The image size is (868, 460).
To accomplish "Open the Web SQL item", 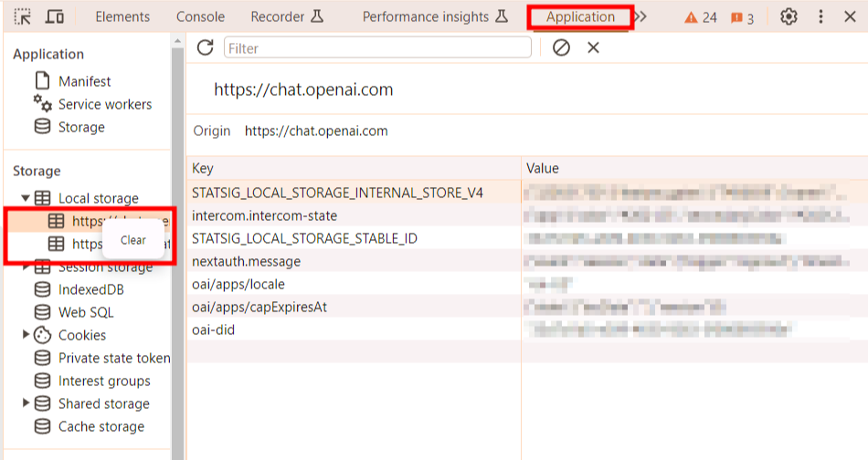I will [87, 312].
